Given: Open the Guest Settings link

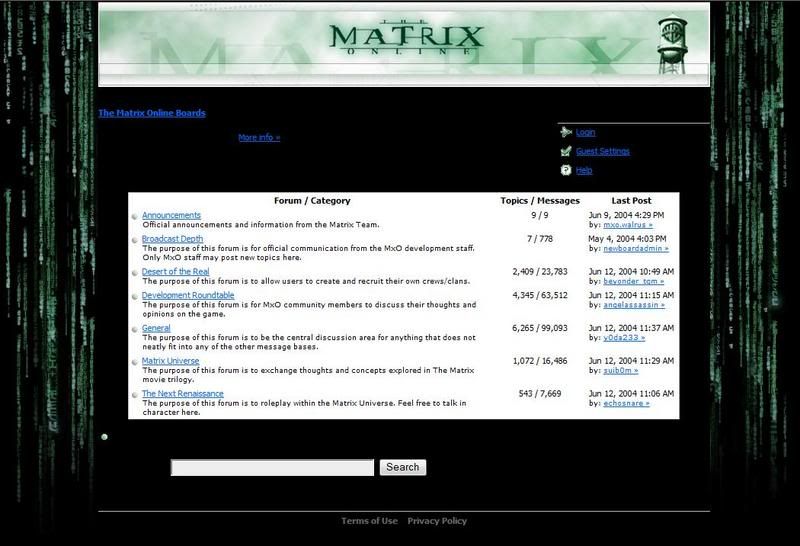Looking at the screenshot, I should pyautogui.click(x=603, y=152).
